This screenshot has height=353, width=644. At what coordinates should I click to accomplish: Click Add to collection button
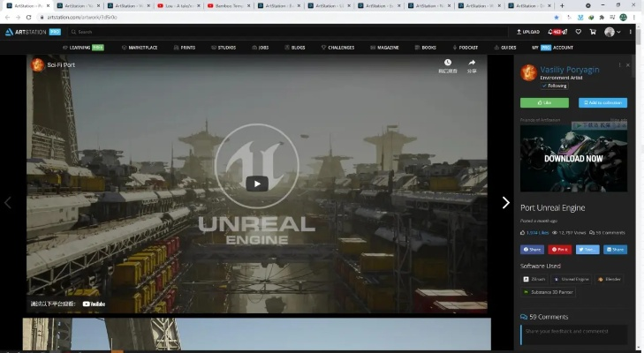pos(602,102)
